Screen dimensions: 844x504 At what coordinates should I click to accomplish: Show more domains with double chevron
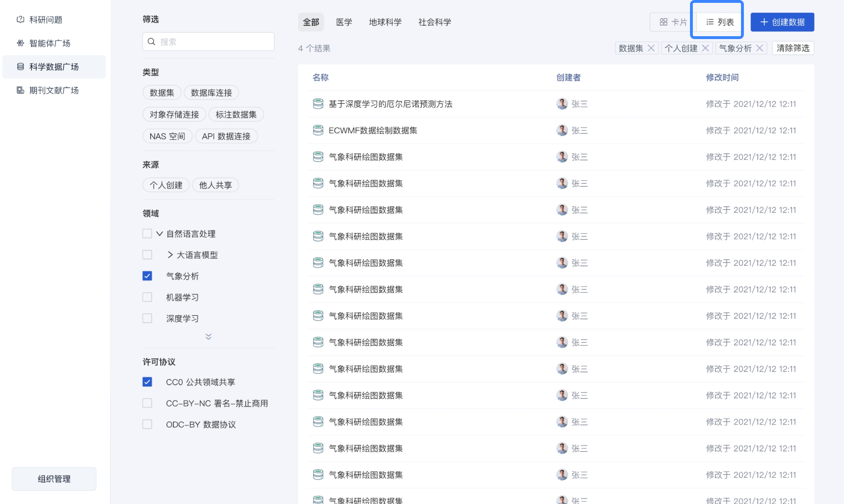[x=208, y=337]
